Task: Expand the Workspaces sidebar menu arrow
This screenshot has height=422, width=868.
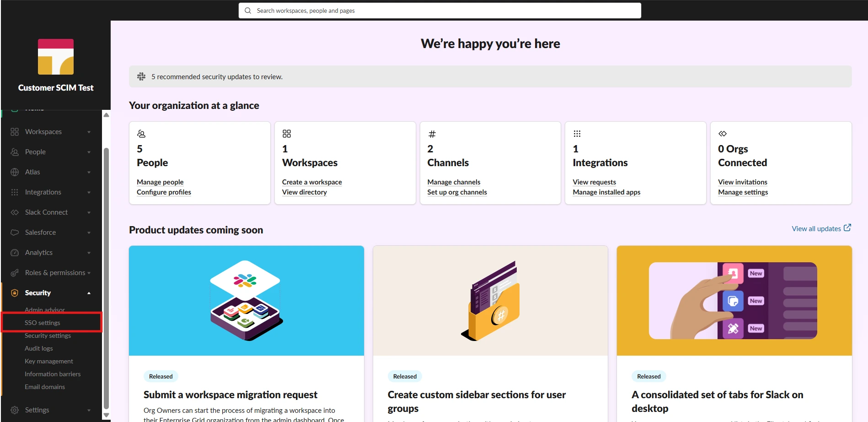Action: [89, 132]
